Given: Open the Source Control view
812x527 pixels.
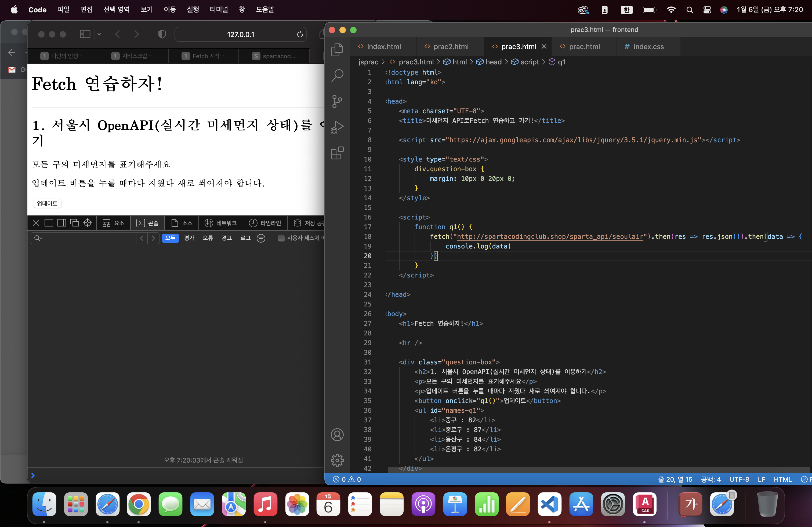Looking at the screenshot, I should pyautogui.click(x=337, y=101).
